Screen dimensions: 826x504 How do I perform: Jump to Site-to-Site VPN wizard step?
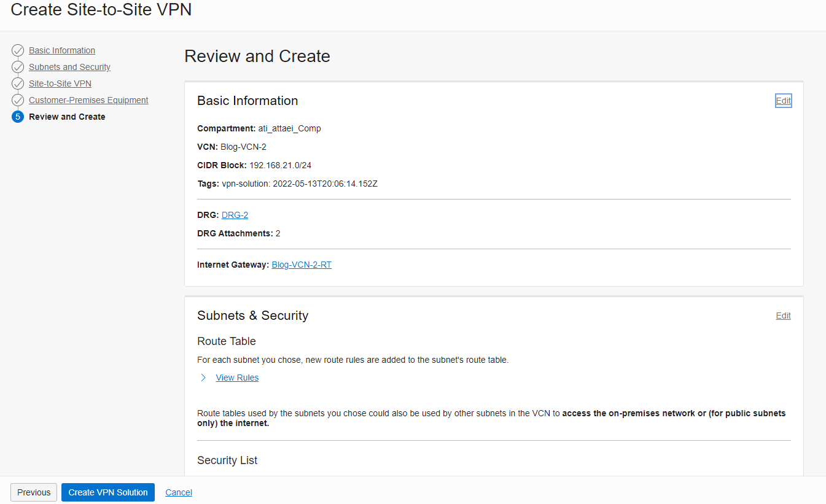60,83
